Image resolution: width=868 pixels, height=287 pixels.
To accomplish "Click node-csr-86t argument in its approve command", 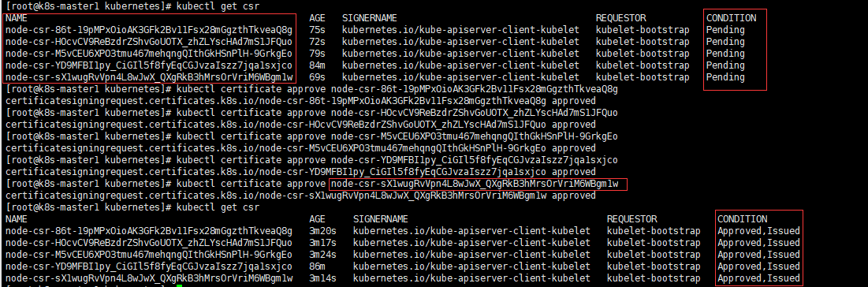I will [x=475, y=89].
